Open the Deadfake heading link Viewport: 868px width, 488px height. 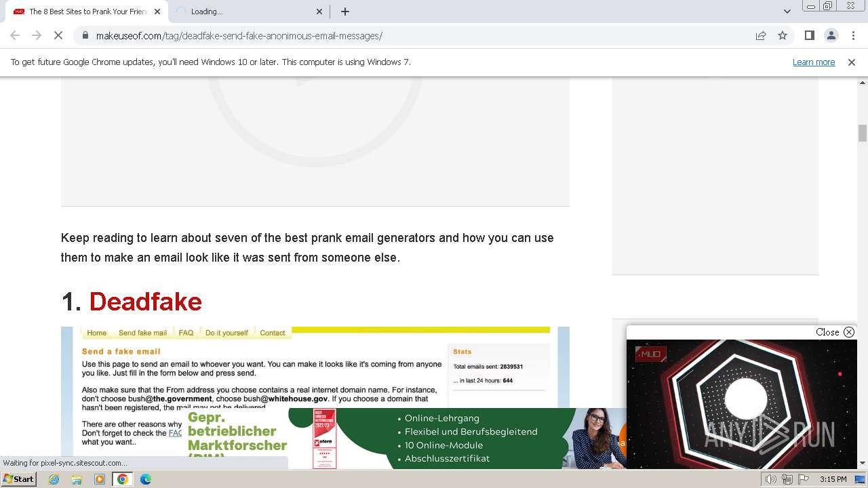pyautogui.click(x=145, y=302)
